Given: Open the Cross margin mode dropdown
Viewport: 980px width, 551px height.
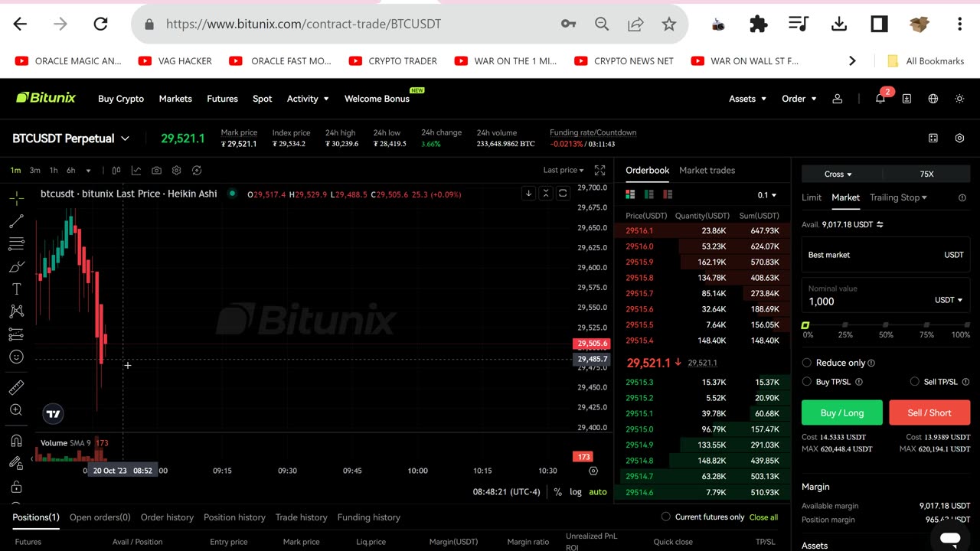Looking at the screenshot, I should 838,174.
